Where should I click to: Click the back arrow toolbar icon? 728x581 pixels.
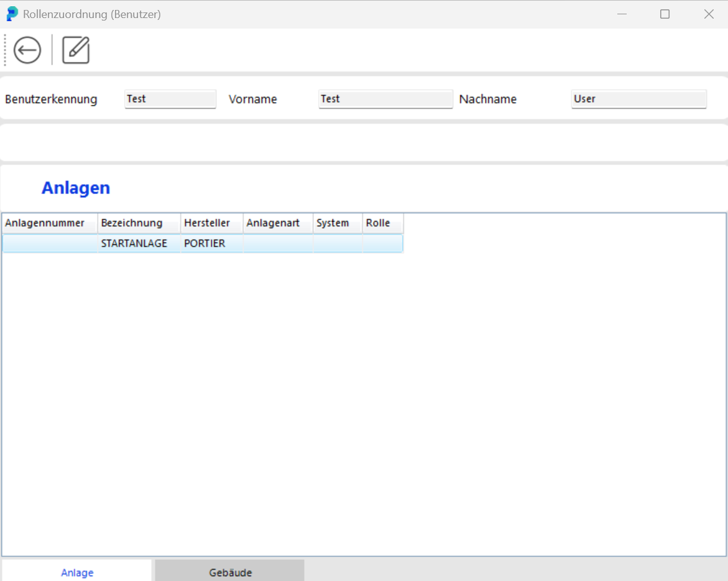[x=26, y=50]
